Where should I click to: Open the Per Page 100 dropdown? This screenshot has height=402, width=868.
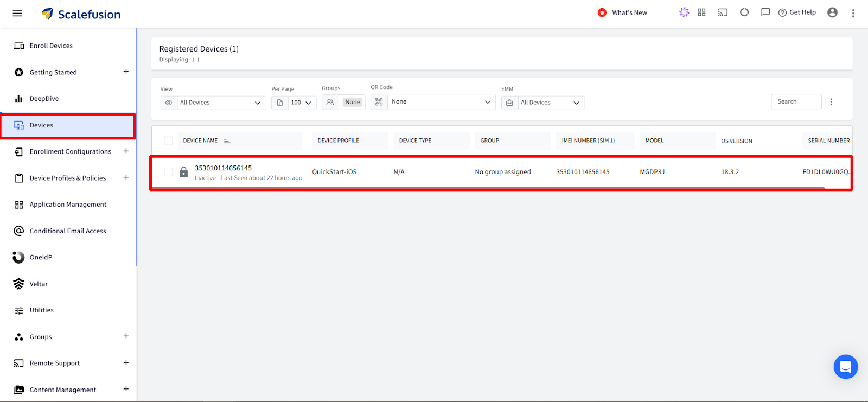point(302,103)
